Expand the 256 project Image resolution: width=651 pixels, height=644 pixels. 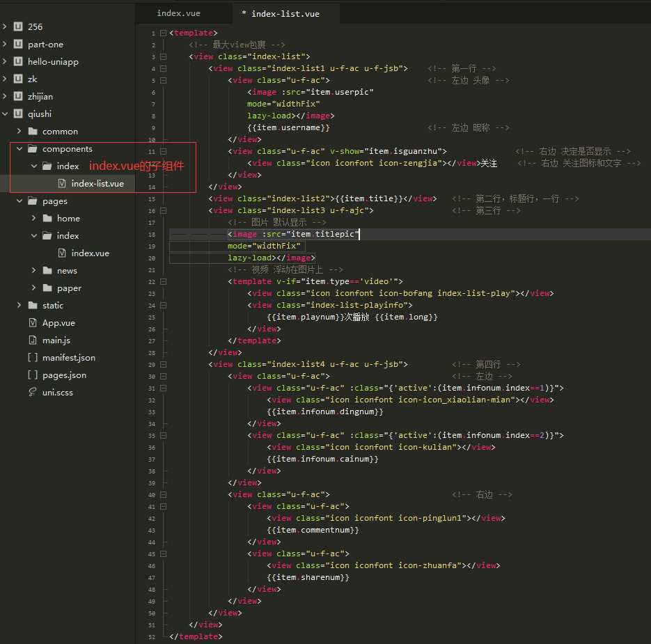point(5,26)
